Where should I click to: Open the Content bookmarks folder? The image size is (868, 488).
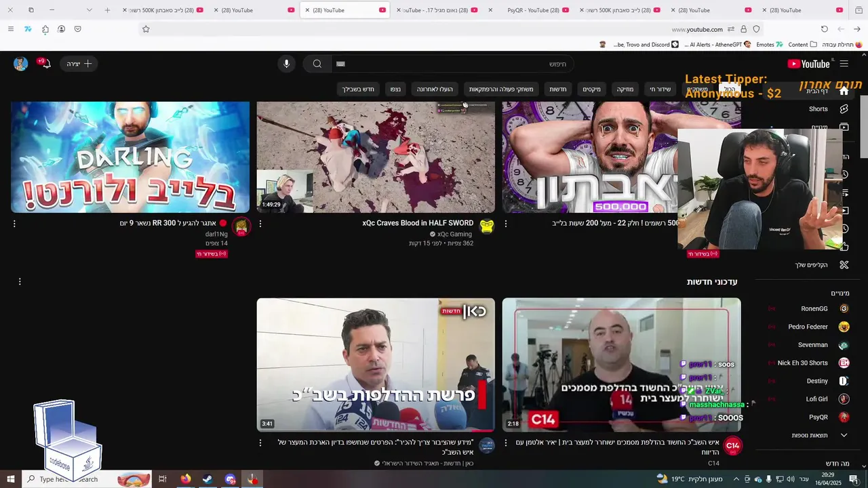[x=802, y=44]
